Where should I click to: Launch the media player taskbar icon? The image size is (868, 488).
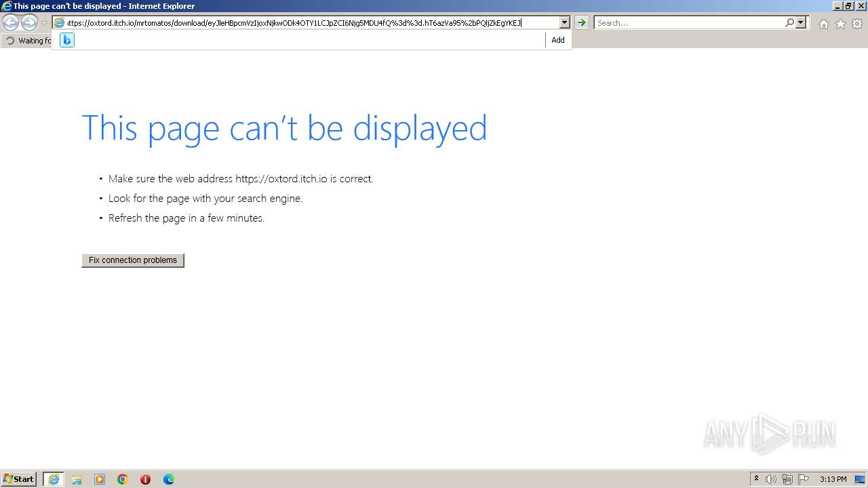(x=100, y=479)
